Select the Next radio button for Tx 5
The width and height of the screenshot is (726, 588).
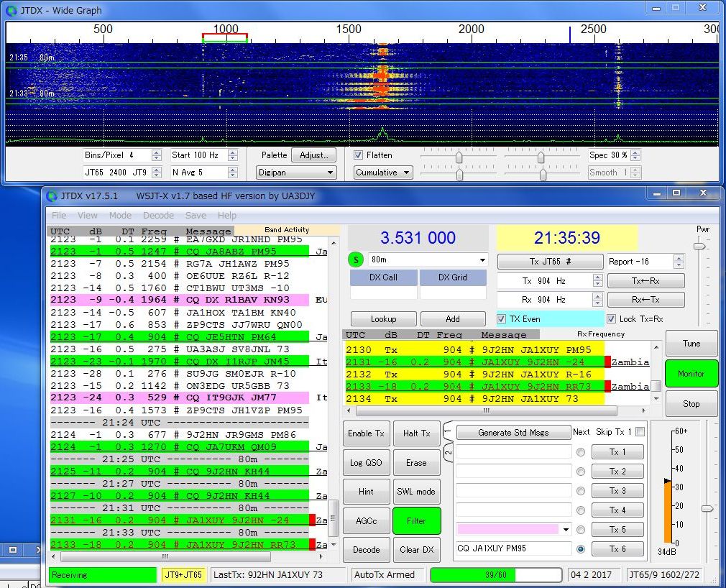pos(581,530)
